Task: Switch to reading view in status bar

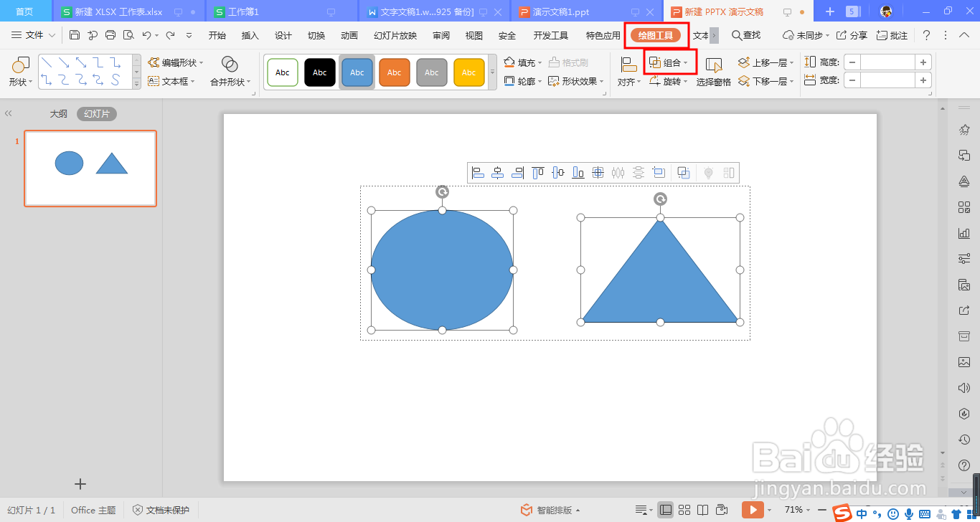Action: point(703,510)
